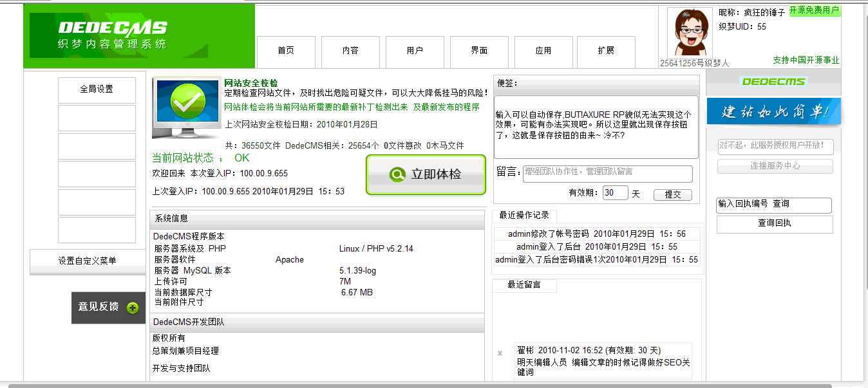Click the Apache server software value
The width and height of the screenshot is (868, 388).
click(x=290, y=260)
